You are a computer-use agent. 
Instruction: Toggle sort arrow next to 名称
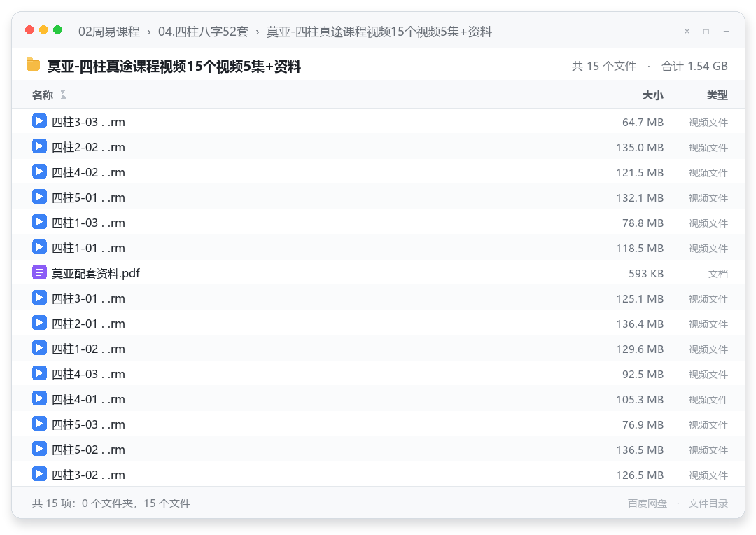click(x=63, y=95)
